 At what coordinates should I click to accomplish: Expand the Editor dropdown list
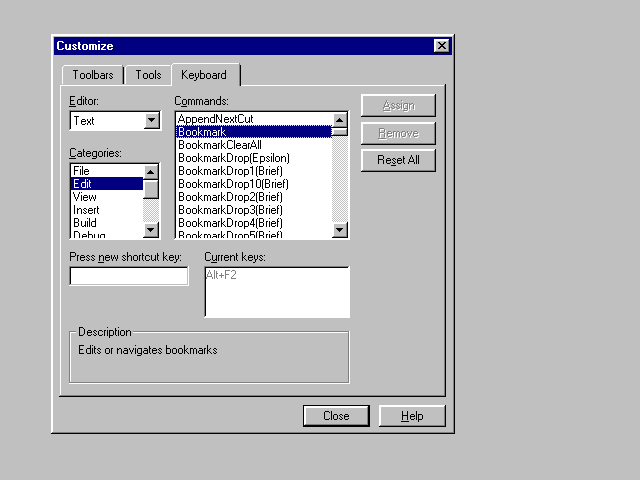point(152,121)
